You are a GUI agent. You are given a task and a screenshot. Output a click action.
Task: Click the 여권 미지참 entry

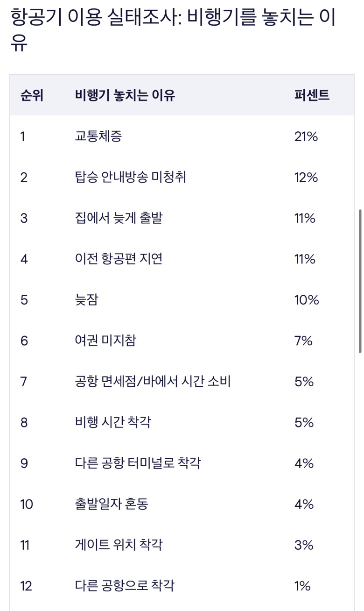pyautogui.click(x=105, y=341)
